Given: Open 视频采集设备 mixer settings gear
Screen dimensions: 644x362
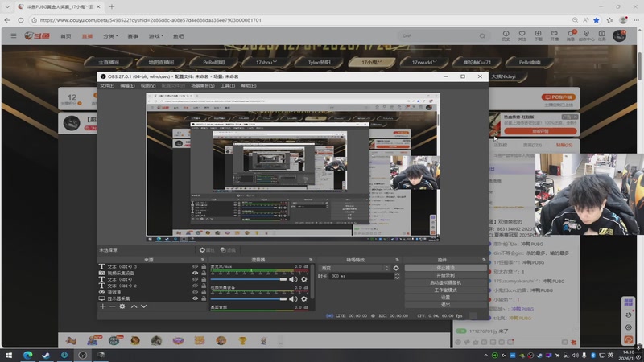Looking at the screenshot, I should click(304, 298).
